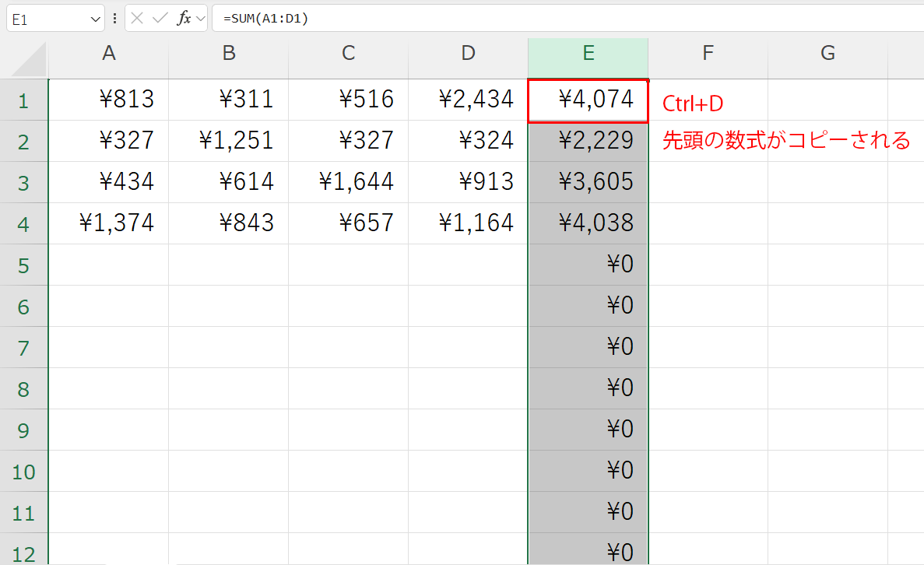This screenshot has height=565, width=924.
Task: Select cell D4 containing ¥1,164
Action: (468, 223)
